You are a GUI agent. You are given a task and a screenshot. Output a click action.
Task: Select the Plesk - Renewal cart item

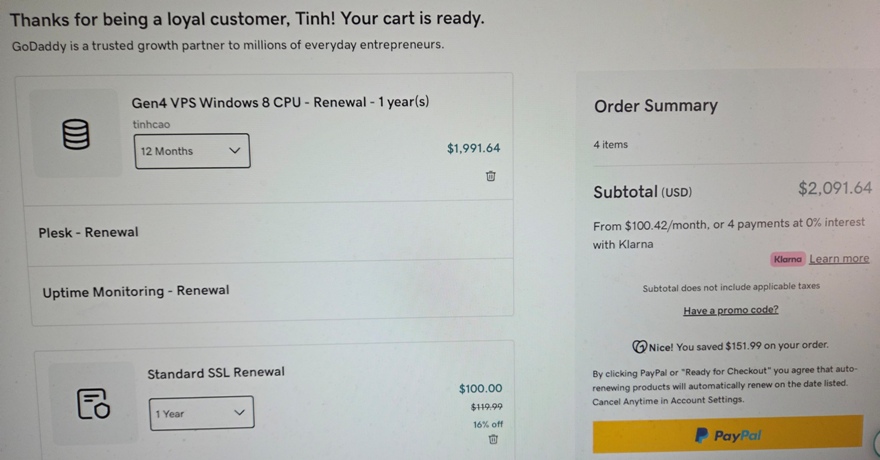tap(88, 233)
